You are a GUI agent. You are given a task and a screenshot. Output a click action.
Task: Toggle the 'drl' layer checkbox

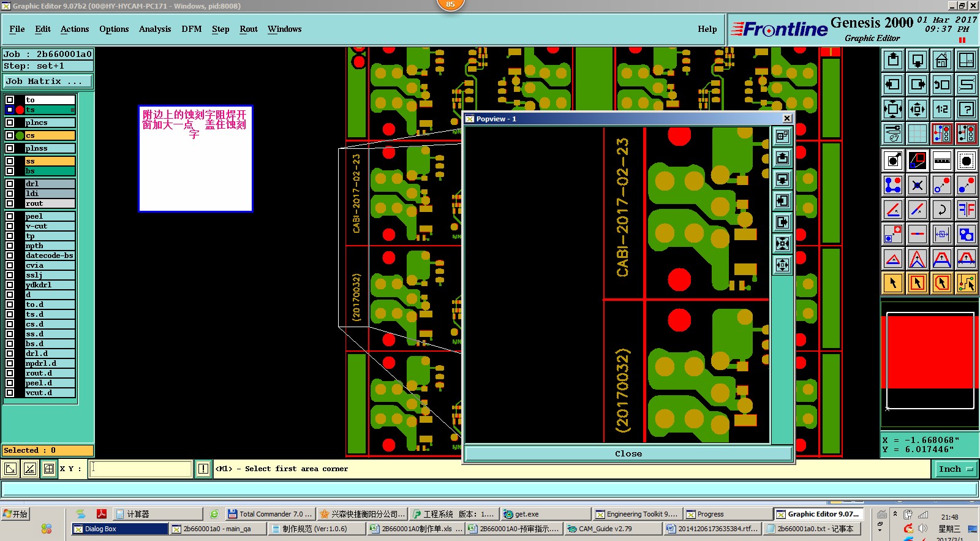[10, 184]
